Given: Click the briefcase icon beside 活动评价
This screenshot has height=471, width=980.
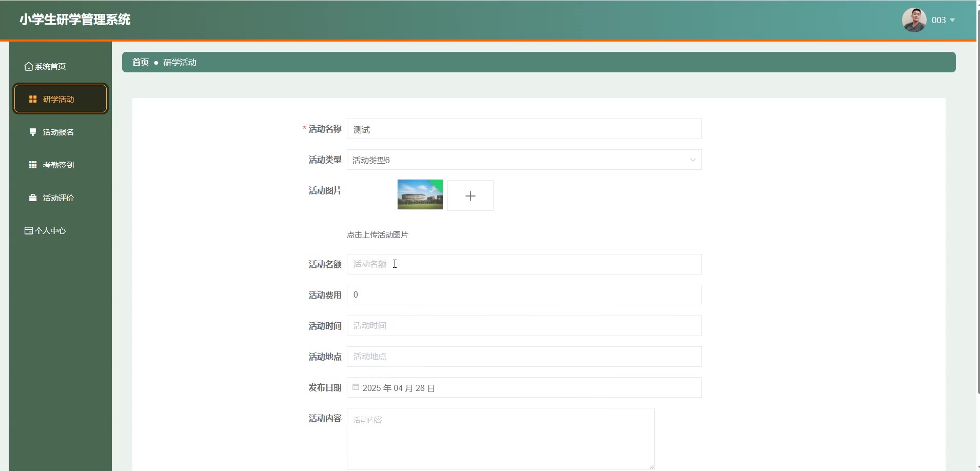Looking at the screenshot, I should [x=33, y=198].
